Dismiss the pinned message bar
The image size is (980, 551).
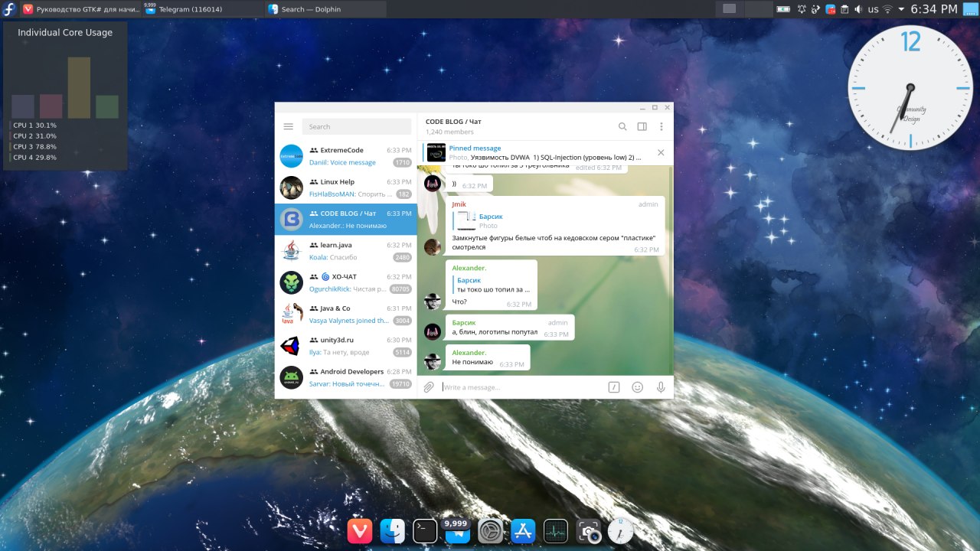(x=661, y=152)
